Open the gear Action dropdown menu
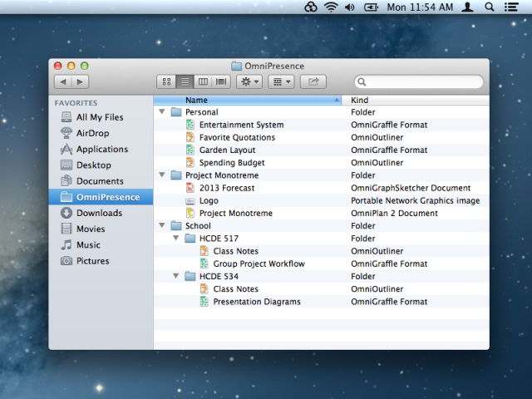The width and height of the screenshot is (532, 399). (249, 81)
